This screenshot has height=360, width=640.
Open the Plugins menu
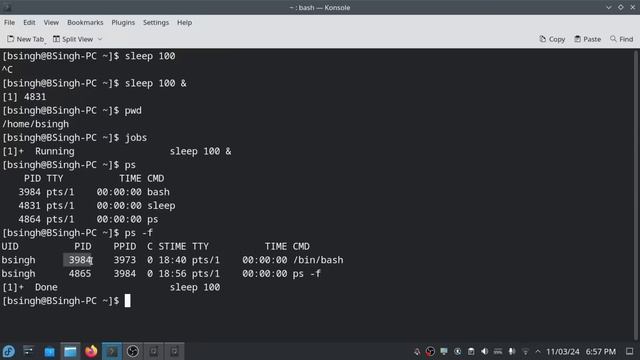click(x=123, y=22)
